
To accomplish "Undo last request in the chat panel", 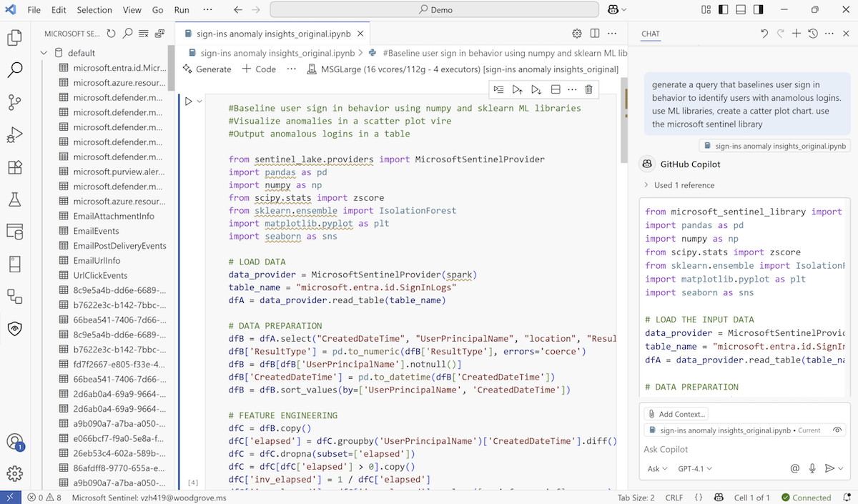I will coord(764,34).
